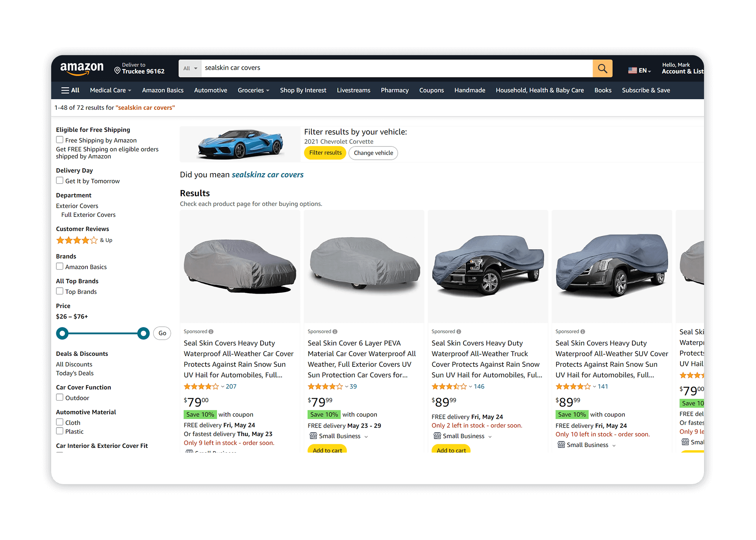Viewport: 756px width, 540px height.
Task: Open the sealskinz car covers suggestion link
Action: click(267, 174)
